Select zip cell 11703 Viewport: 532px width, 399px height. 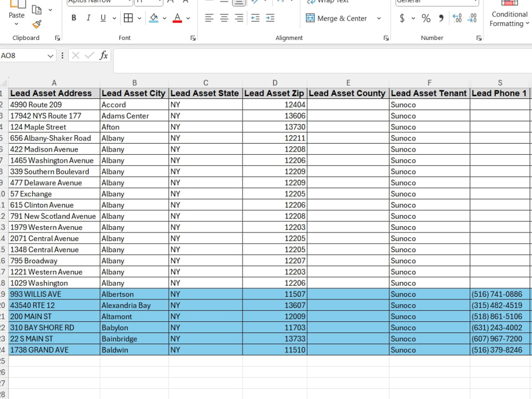click(x=275, y=327)
